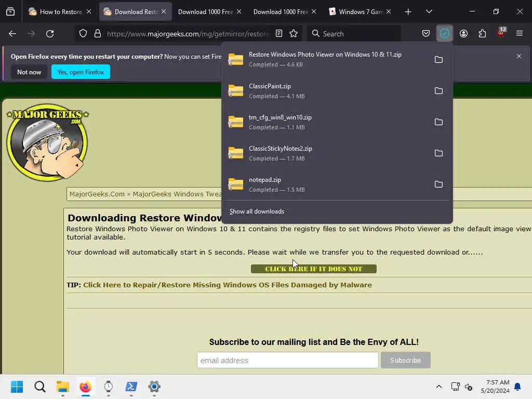Show Restore Windows Photo Viewer zip in folder

[x=438, y=60]
